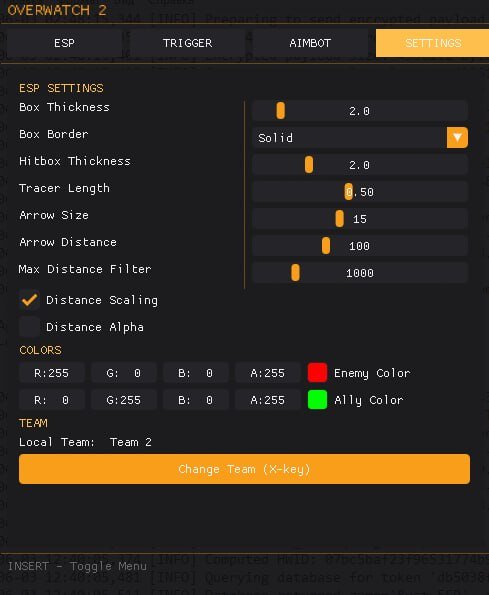
Task: Select Enemy Color B: 0 field
Action: click(x=196, y=373)
